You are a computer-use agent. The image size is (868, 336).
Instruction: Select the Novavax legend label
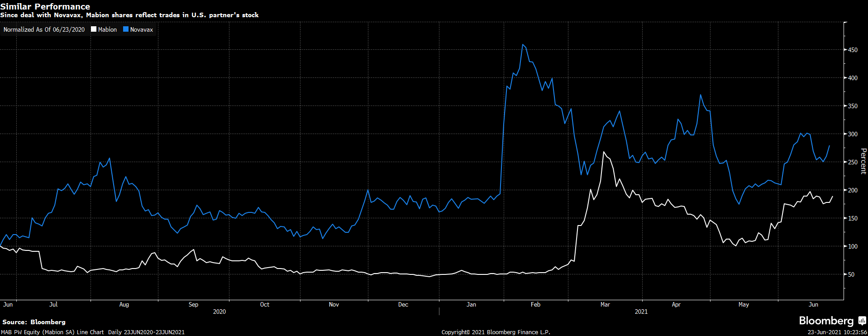pos(142,29)
